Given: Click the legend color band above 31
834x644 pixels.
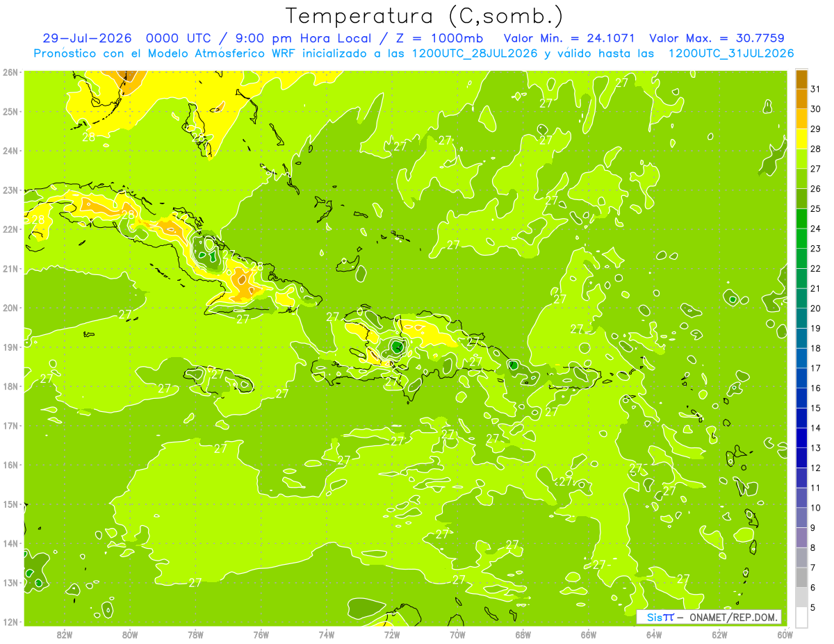Looking at the screenshot, I should 801,79.
